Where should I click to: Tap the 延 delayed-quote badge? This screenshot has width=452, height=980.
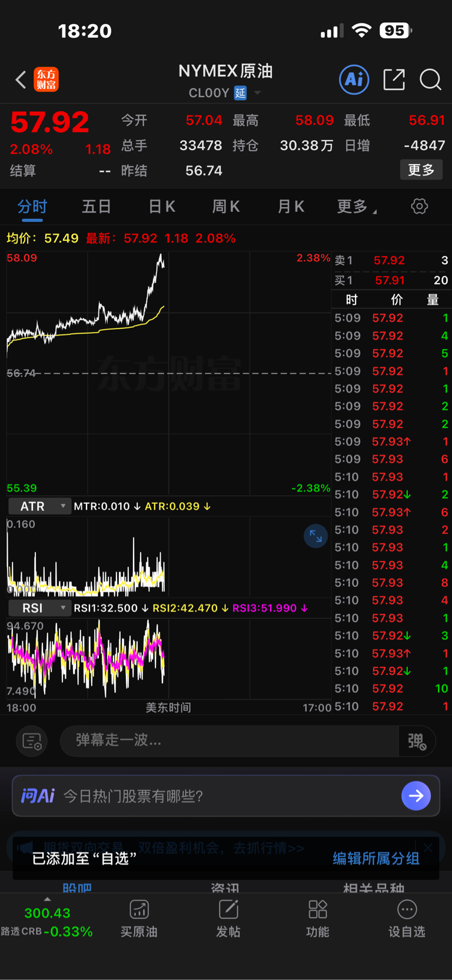point(240,93)
